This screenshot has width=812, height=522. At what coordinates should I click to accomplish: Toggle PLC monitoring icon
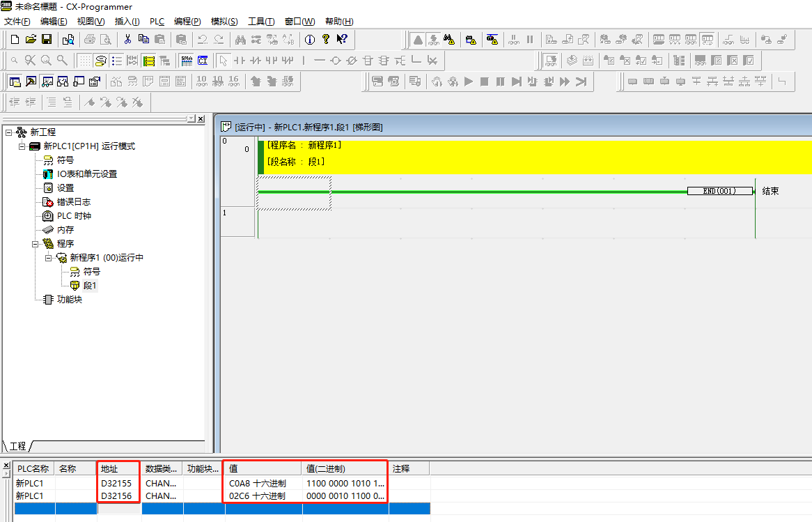tap(433, 40)
